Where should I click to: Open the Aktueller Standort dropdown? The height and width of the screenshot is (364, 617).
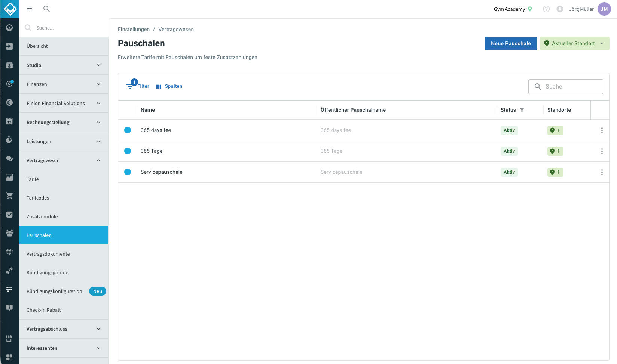[574, 43]
